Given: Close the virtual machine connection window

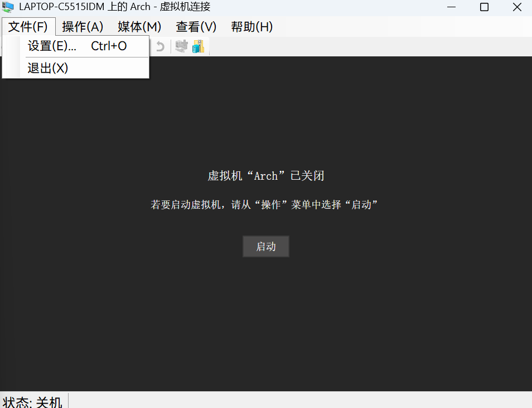Looking at the screenshot, I should [516, 7].
